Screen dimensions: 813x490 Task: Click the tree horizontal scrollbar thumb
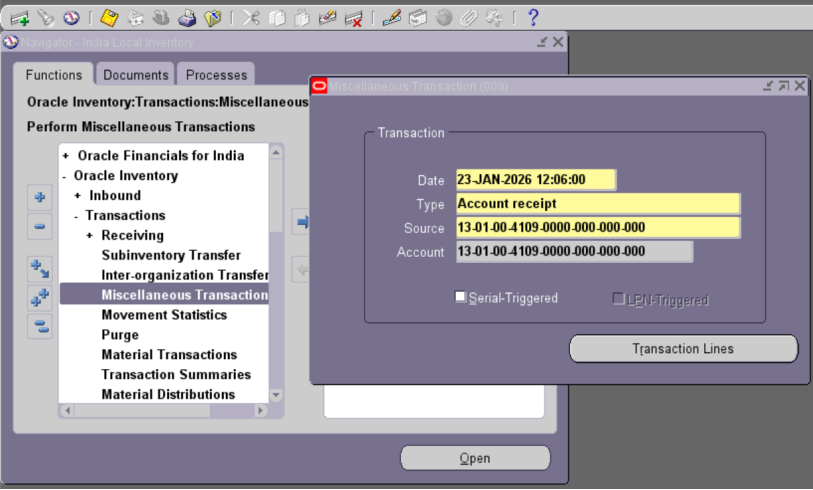pyautogui.click(x=143, y=411)
